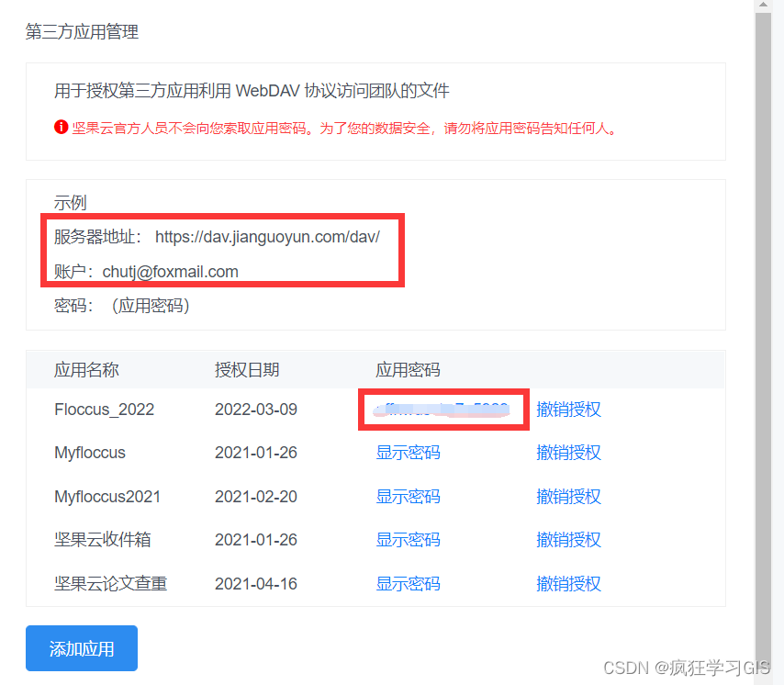Click the date 2021-02-20

pyautogui.click(x=256, y=497)
